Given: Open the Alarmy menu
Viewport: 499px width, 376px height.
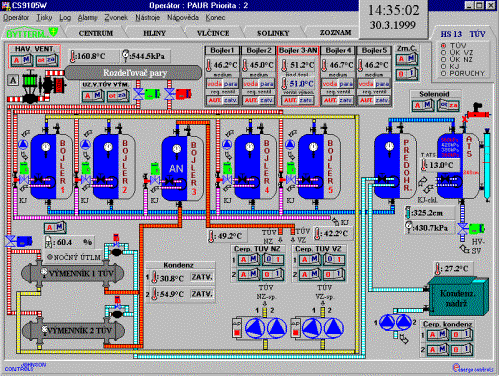Looking at the screenshot, I should tap(87, 18).
